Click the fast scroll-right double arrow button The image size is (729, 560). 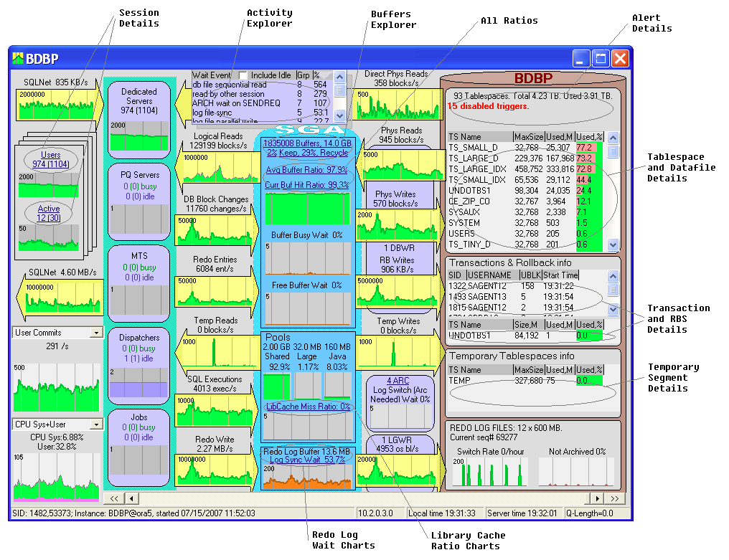(x=614, y=498)
